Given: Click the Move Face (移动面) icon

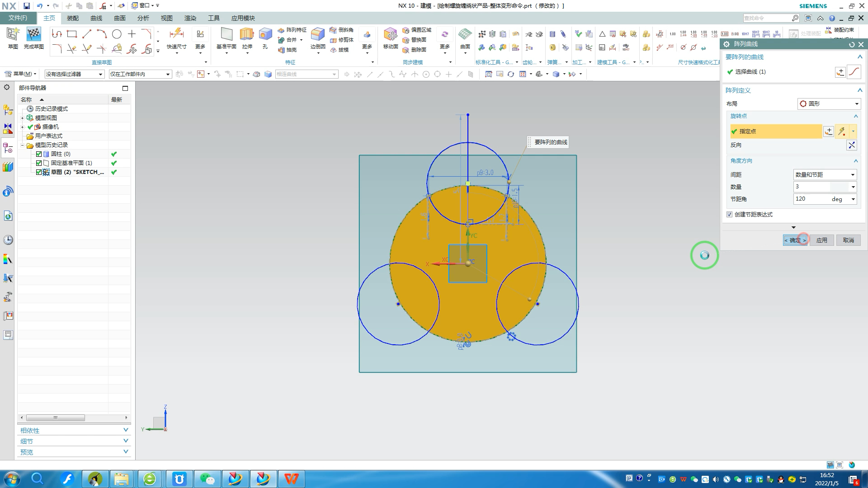Looking at the screenshot, I should (390, 35).
